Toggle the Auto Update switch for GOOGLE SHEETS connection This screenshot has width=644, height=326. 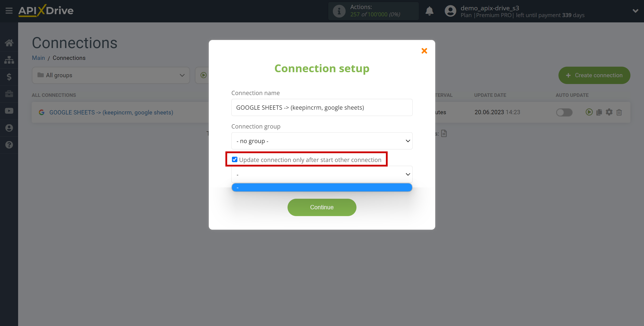click(564, 112)
